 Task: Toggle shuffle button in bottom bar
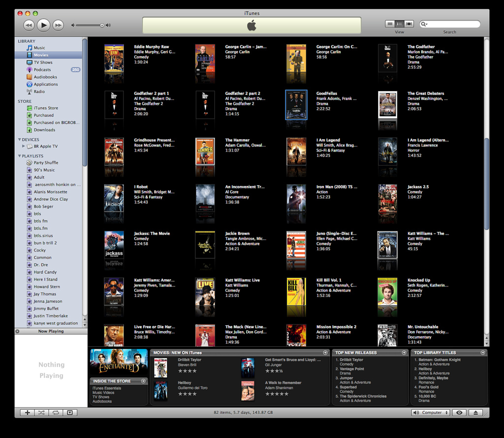pos(42,412)
